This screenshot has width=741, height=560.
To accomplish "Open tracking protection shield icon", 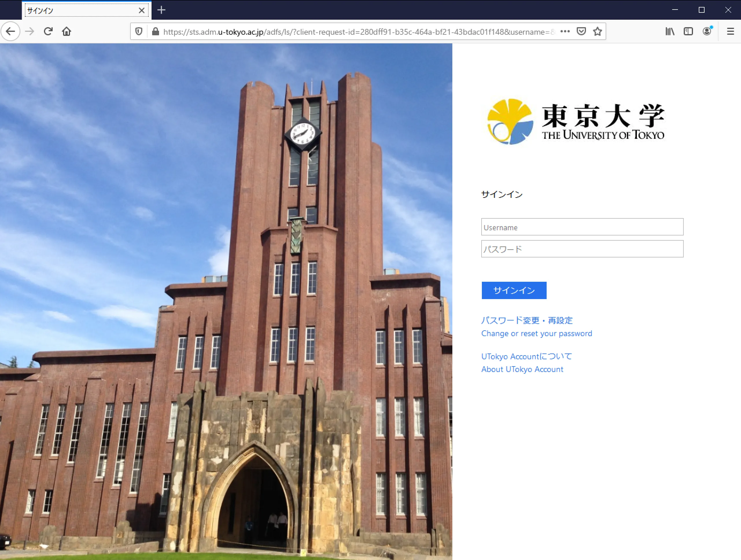I will [x=139, y=32].
